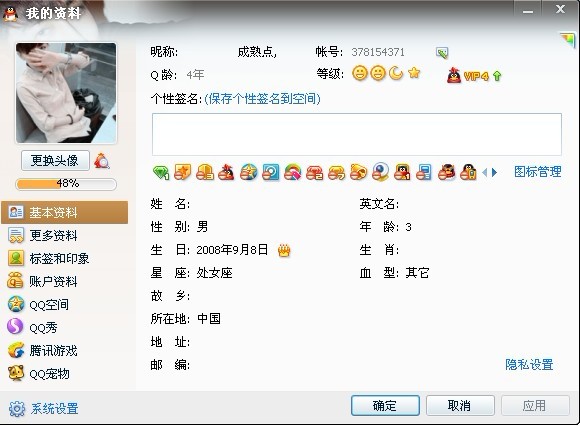Click the VIP4 membership icon
Screen dimensions: 580x426
coord(468,75)
